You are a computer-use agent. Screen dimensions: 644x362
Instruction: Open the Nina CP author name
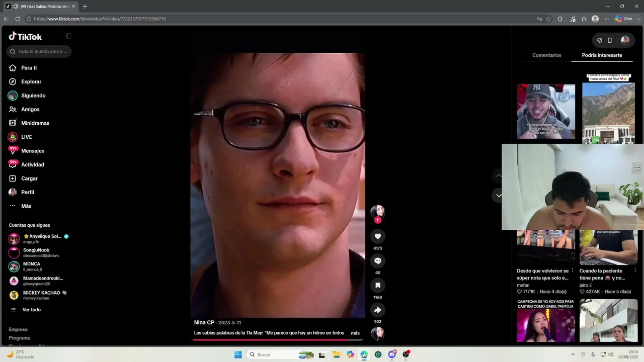click(x=204, y=323)
